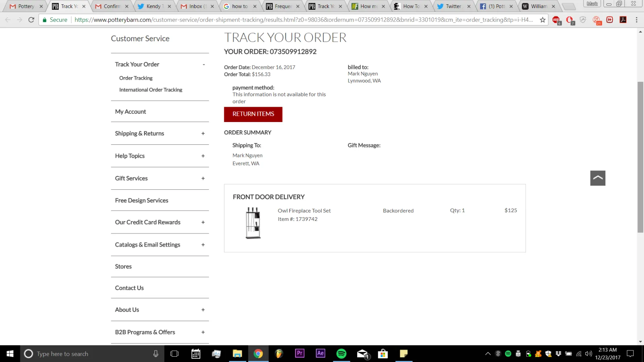Screen dimensions: 644x362
Task: Open the volume control in system tray
Action: tap(589, 354)
